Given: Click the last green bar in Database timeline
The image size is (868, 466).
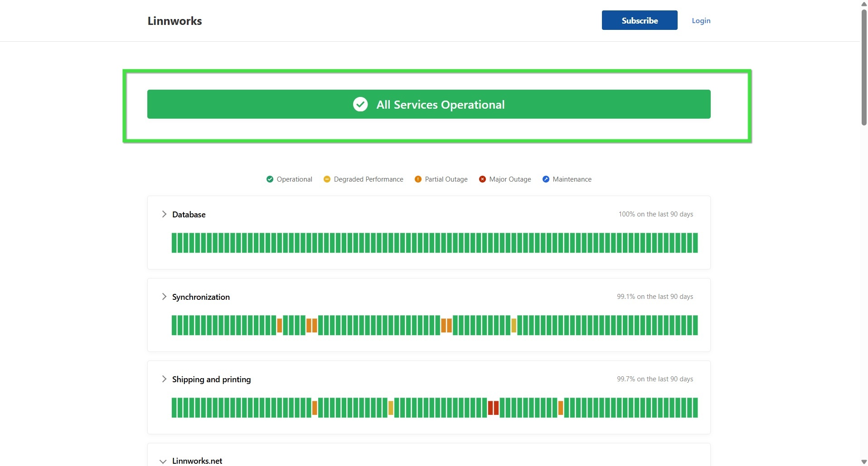Looking at the screenshot, I should [x=696, y=243].
